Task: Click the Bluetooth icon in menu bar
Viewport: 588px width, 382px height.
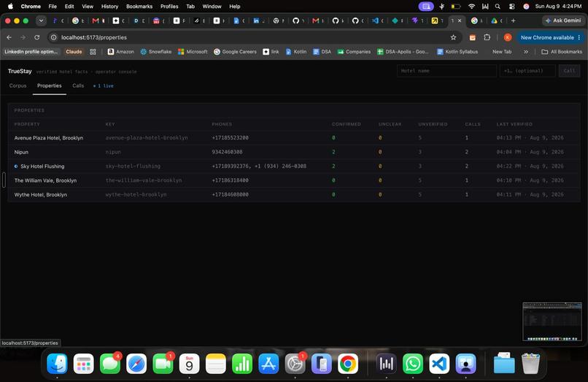Action: coord(442,7)
